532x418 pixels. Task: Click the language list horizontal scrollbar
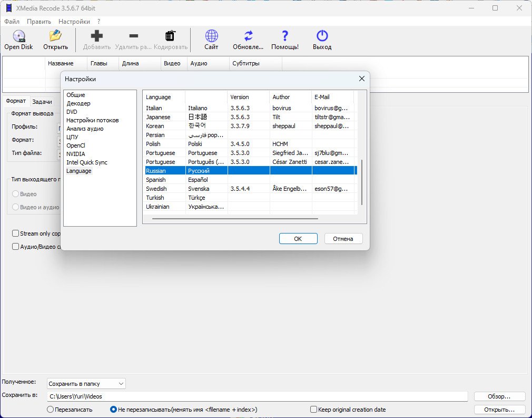point(235,219)
